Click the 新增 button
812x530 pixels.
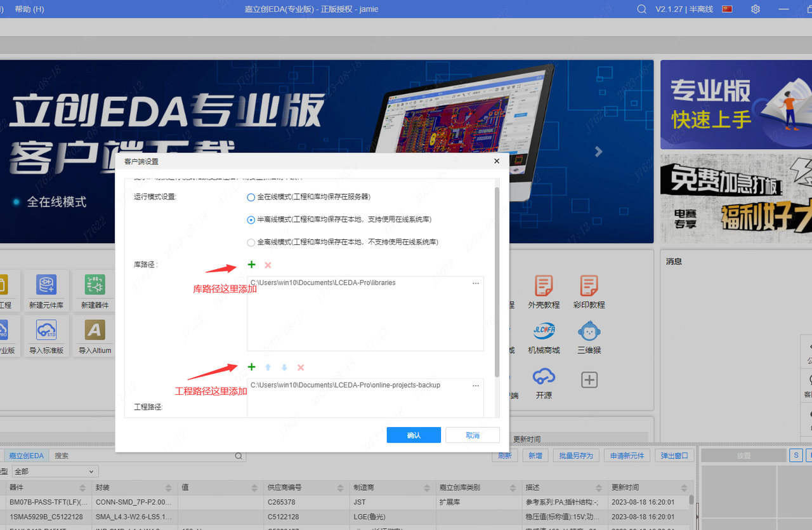535,456
